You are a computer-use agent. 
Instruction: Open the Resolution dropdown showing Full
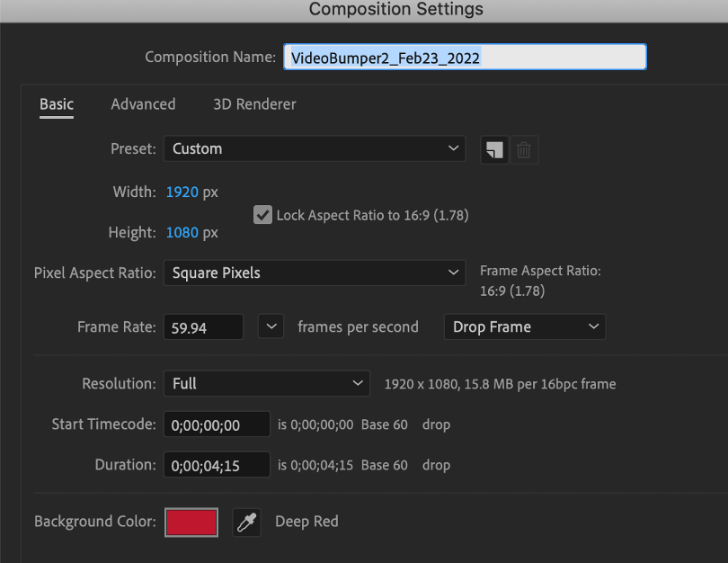[x=266, y=383]
